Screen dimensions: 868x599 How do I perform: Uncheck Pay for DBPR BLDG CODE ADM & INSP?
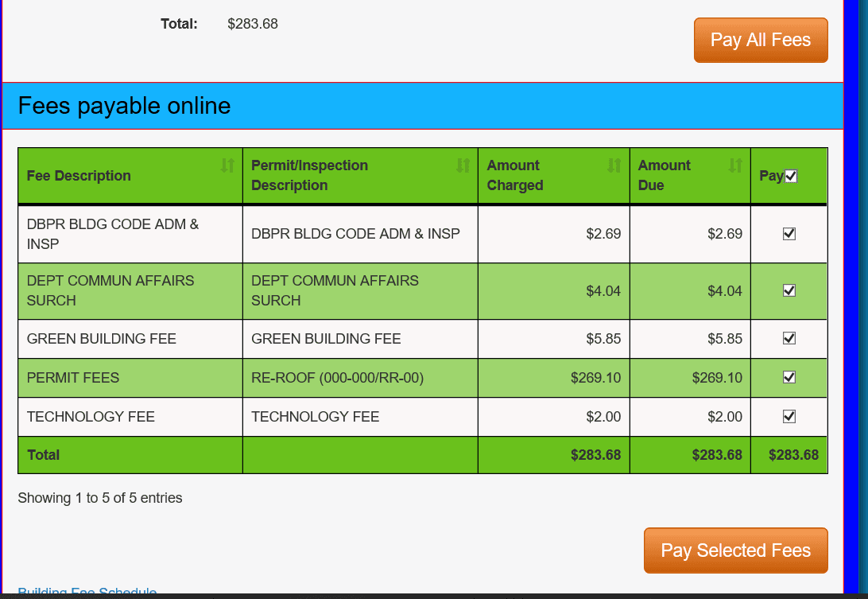point(789,233)
